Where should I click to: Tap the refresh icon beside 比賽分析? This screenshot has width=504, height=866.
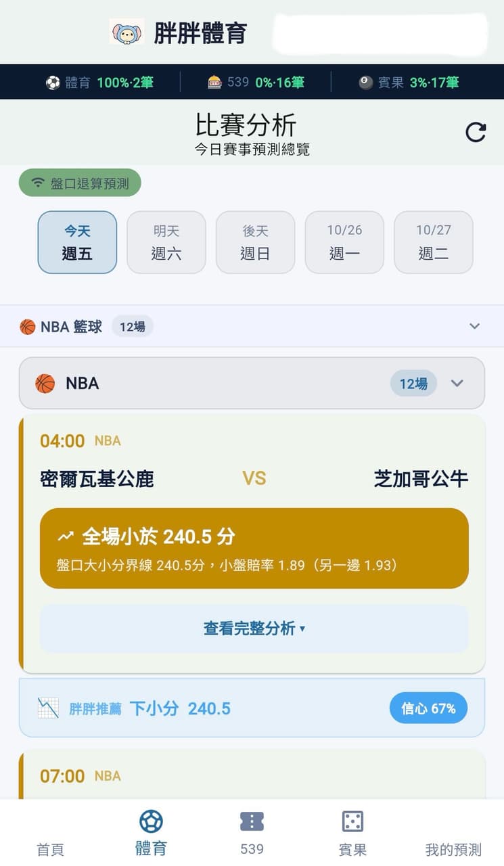[476, 132]
